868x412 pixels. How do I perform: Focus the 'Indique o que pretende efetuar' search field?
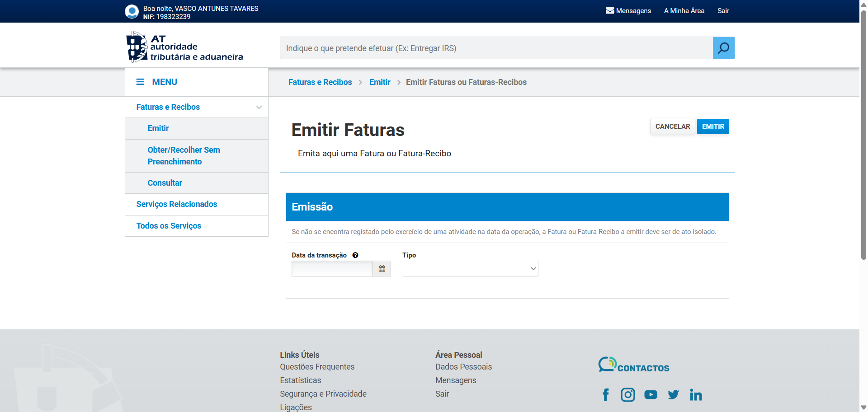pyautogui.click(x=496, y=48)
